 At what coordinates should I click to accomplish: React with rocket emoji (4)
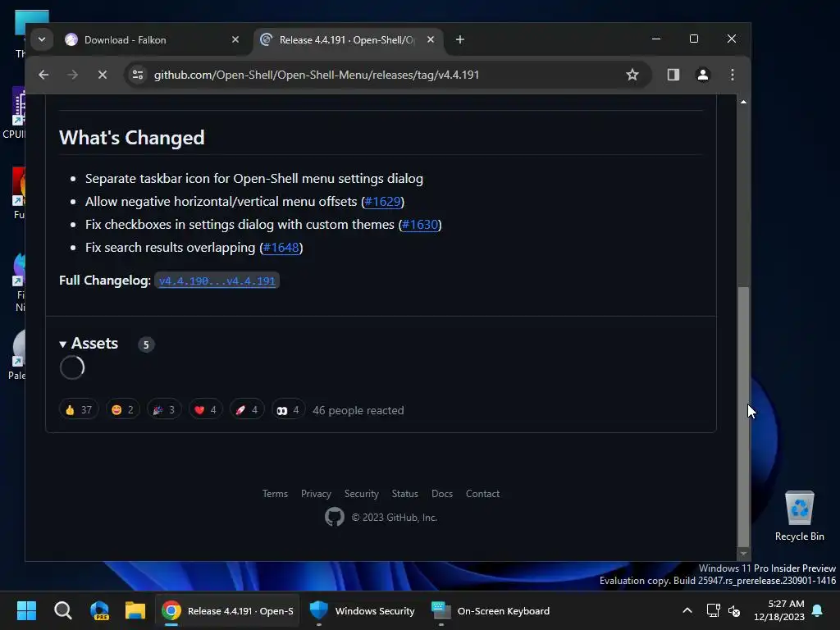click(x=246, y=410)
